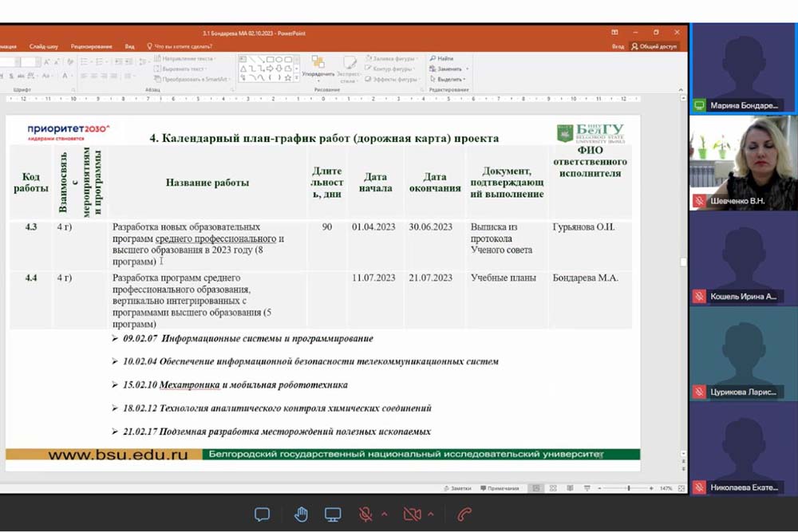
Task: Click the red hang-up phone icon
Action: click(x=464, y=514)
